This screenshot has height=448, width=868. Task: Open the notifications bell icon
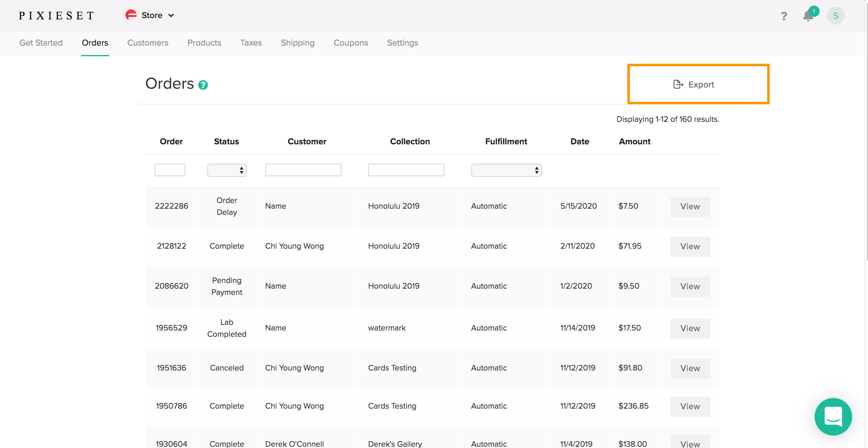coord(808,16)
